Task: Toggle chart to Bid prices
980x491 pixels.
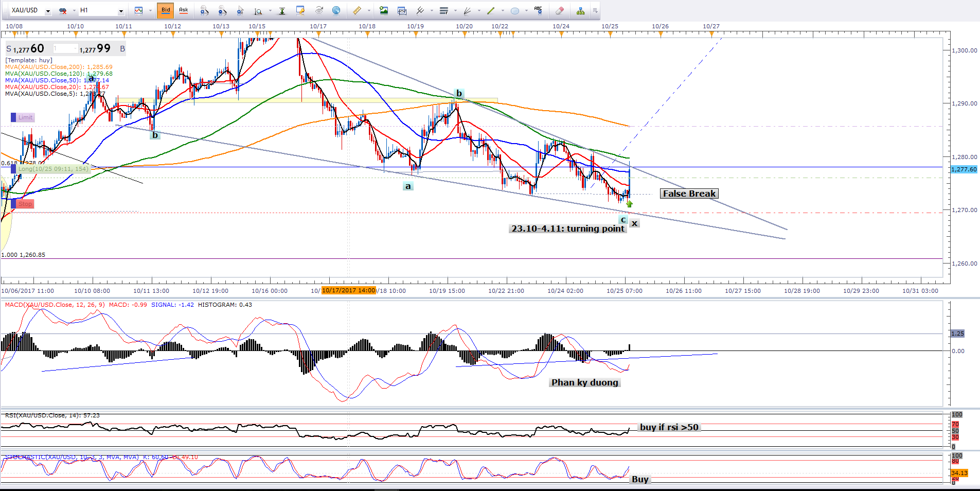Action: coord(166,10)
